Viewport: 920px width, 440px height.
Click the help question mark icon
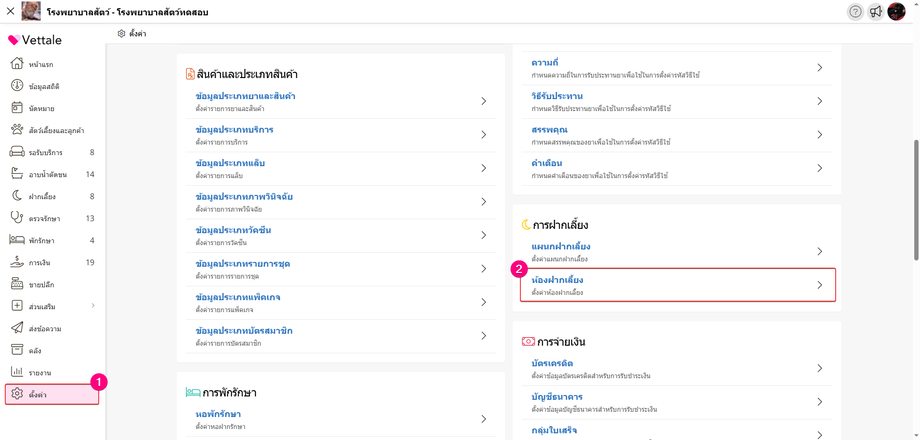[x=855, y=12]
